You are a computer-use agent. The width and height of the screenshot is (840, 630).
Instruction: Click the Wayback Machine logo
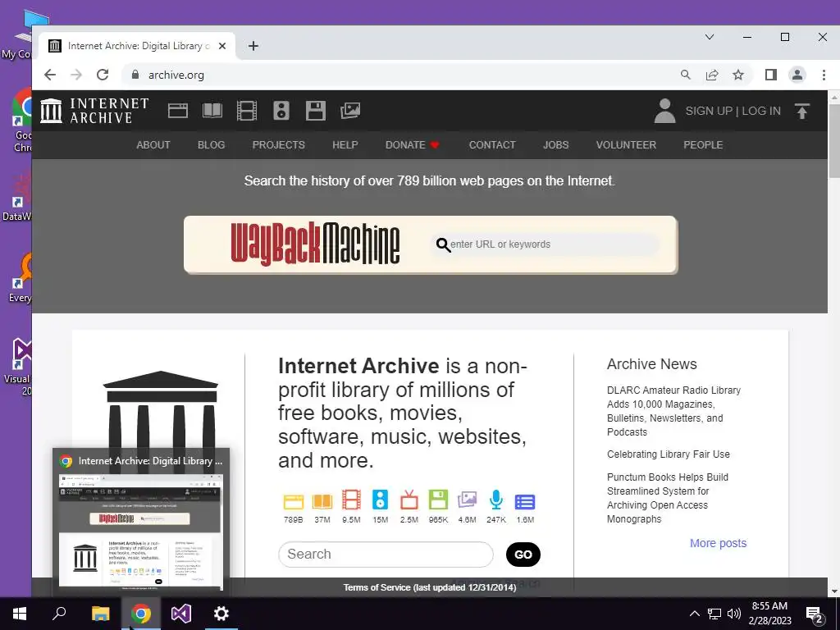point(315,244)
